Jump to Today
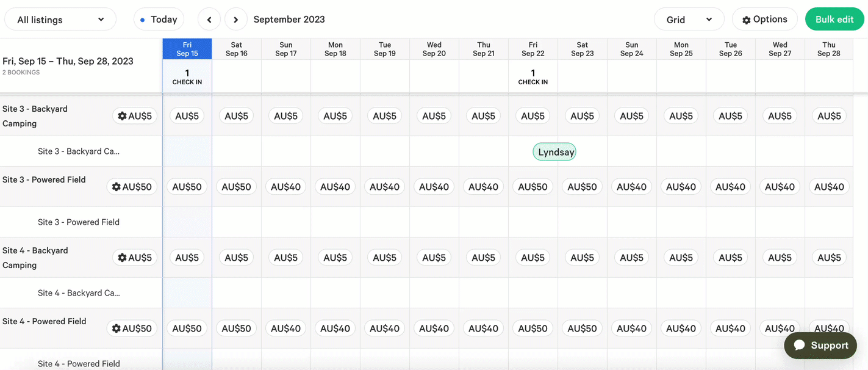Viewport: 868px width, 370px height. pos(159,20)
